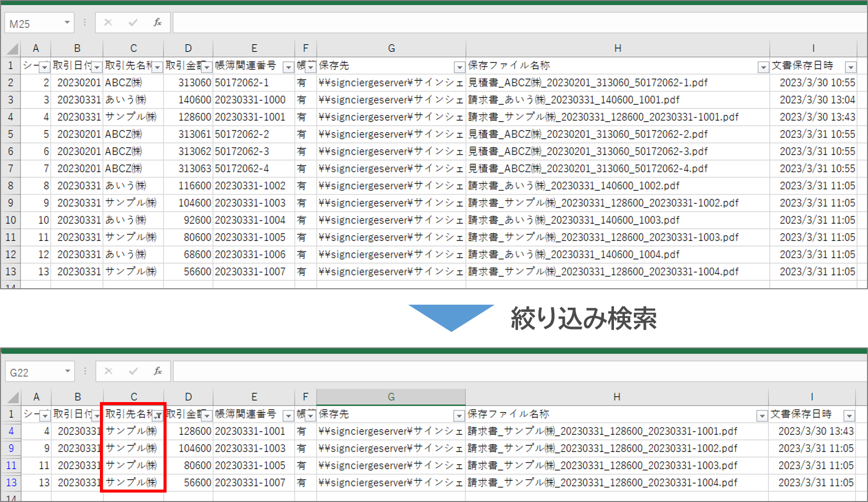Select blue row 13 header in filtered sheet
The height and width of the screenshot is (502, 868).
(11, 483)
